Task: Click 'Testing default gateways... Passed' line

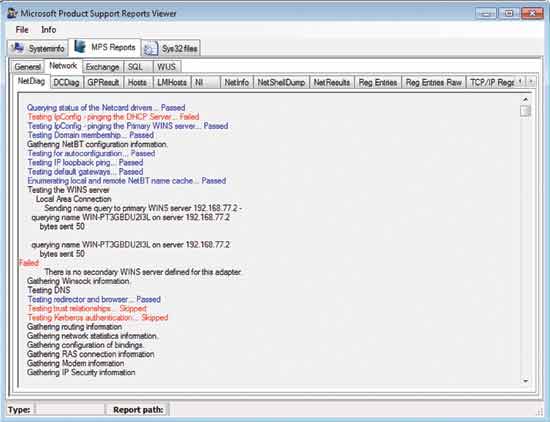Action: [85, 172]
